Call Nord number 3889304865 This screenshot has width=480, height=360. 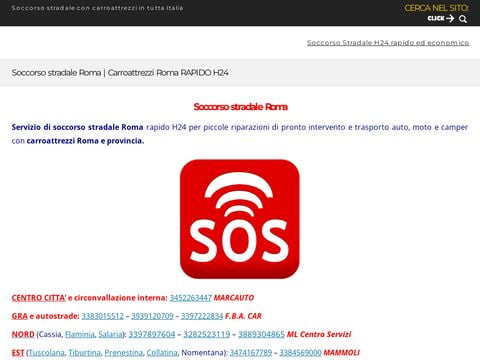tap(261, 334)
